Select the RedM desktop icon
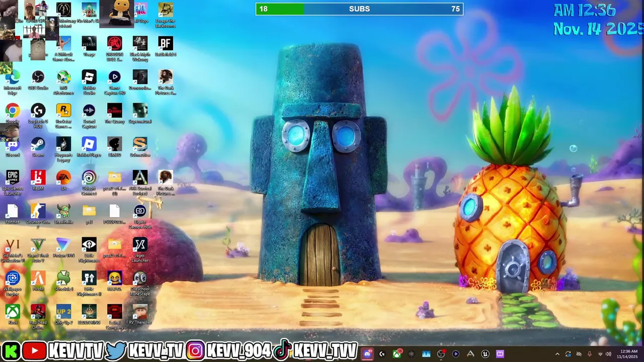The height and width of the screenshot is (362, 644). pos(38,181)
